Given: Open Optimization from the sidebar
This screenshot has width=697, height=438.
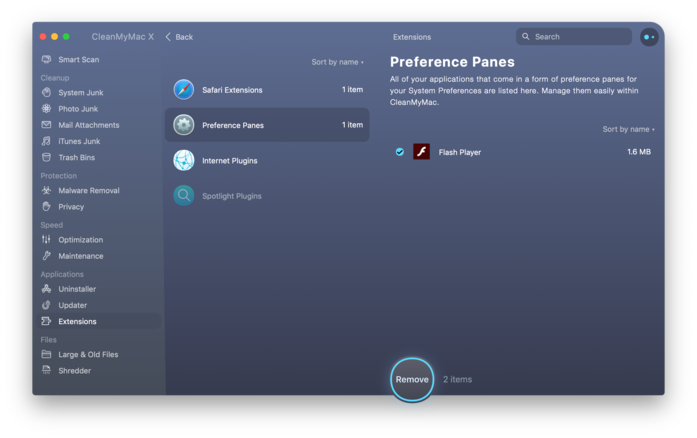Looking at the screenshot, I should (x=80, y=240).
